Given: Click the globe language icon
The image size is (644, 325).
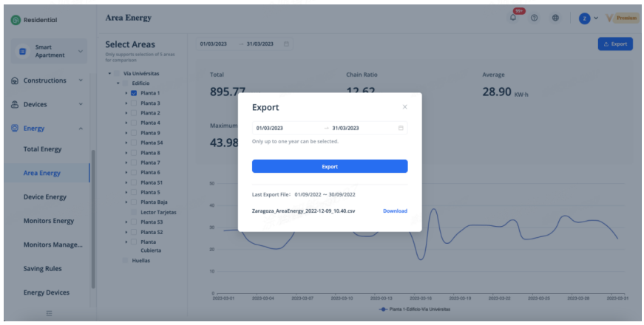Looking at the screenshot, I should [x=555, y=18].
